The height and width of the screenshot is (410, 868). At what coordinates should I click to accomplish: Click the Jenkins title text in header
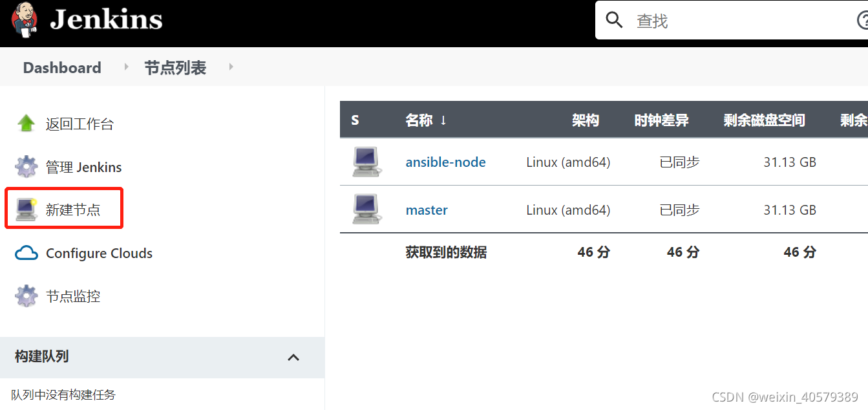click(106, 19)
